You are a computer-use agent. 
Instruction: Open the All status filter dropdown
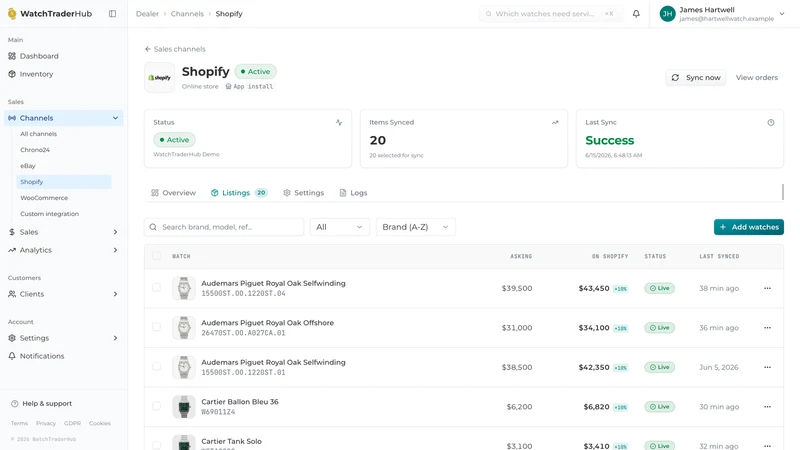[x=340, y=227]
